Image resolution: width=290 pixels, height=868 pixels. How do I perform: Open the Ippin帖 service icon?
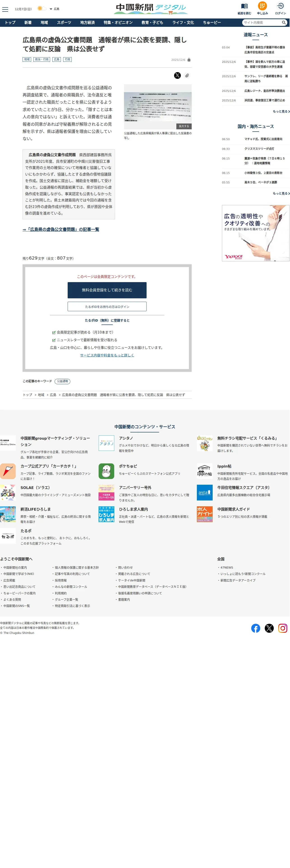point(205,471)
